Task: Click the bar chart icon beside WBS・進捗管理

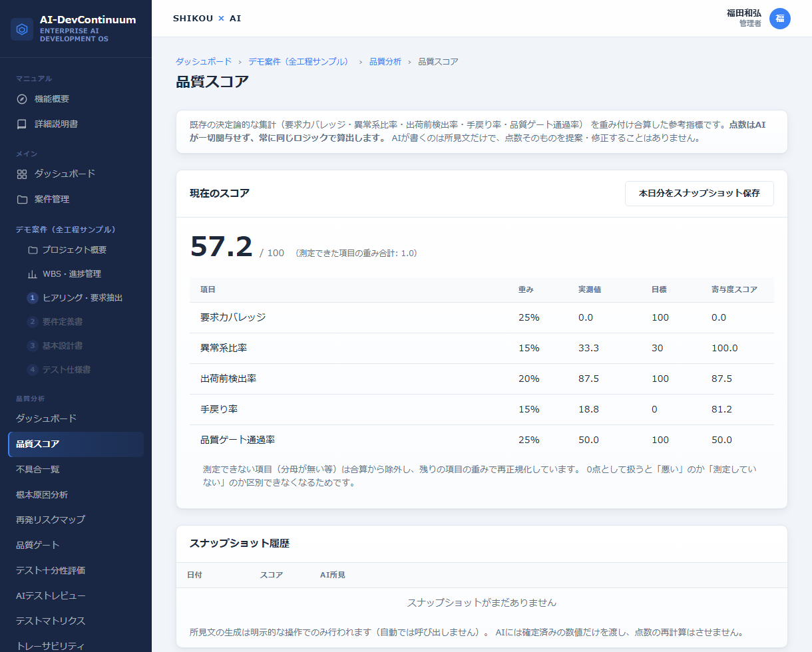Action: 33,274
